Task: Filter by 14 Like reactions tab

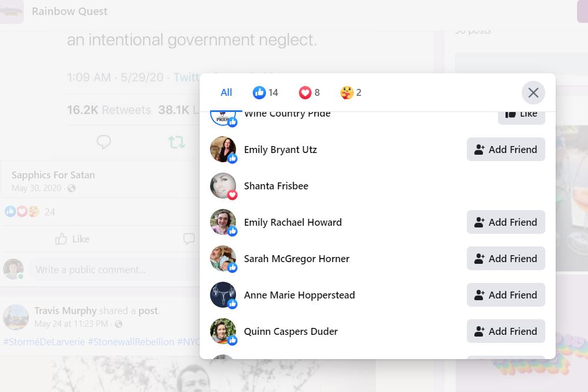Action: tap(265, 92)
